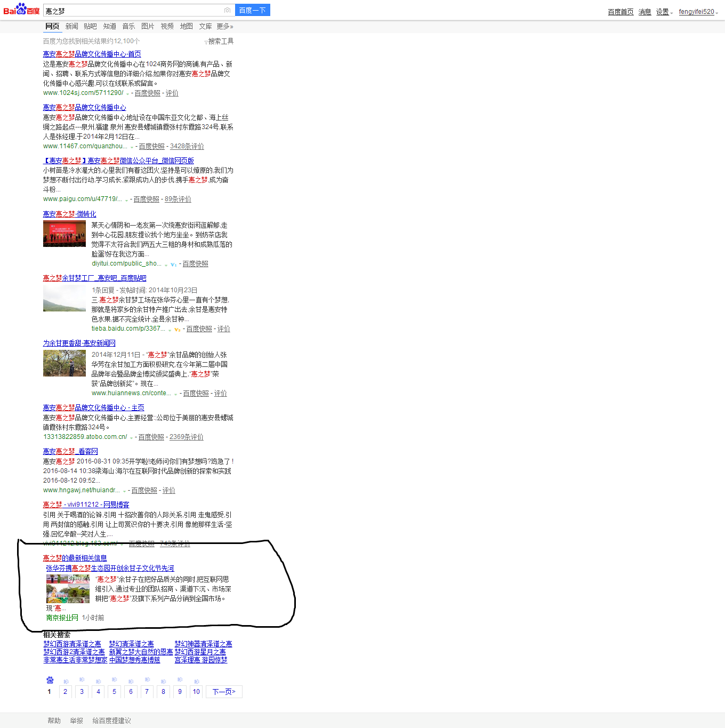This screenshot has width=725, height=728.
Task: Switch to the 音乐 tab
Action: (x=128, y=26)
